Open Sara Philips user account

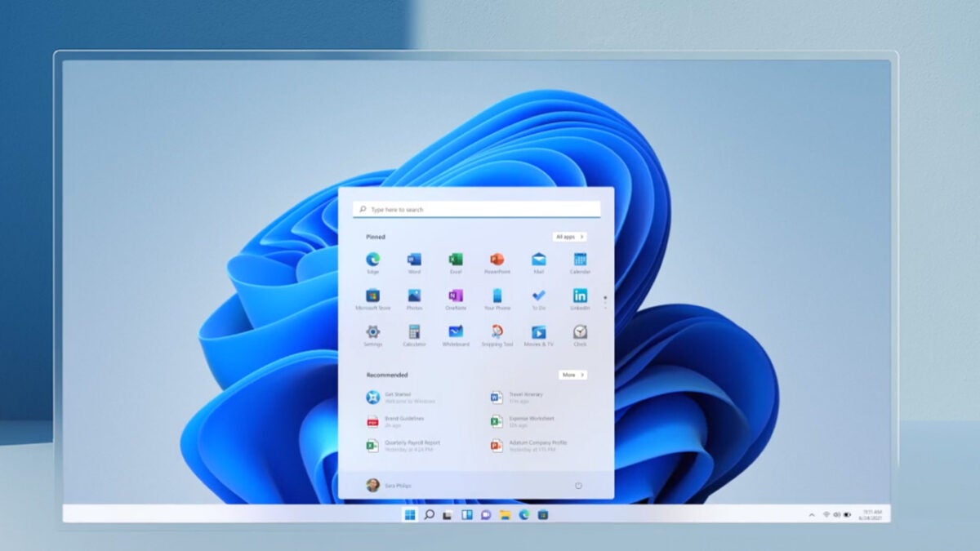[390, 485]
